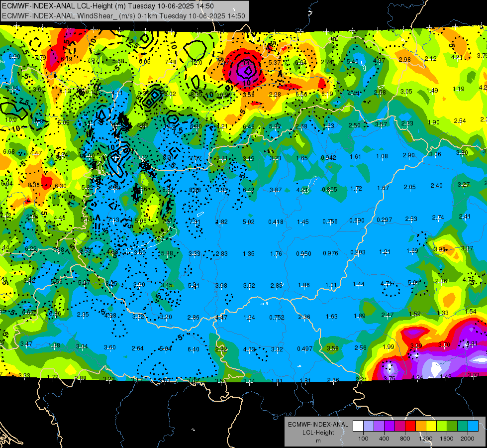This screenshot has height=448, width=487.
Task: Click the wind shear value '5.01'
Action: click(413, 283)
